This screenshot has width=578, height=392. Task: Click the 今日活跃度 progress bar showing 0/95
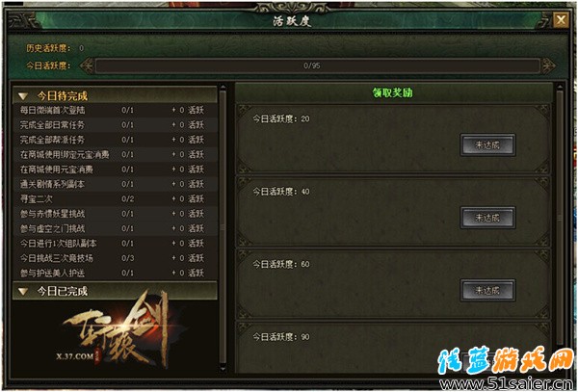click(317, 65)
